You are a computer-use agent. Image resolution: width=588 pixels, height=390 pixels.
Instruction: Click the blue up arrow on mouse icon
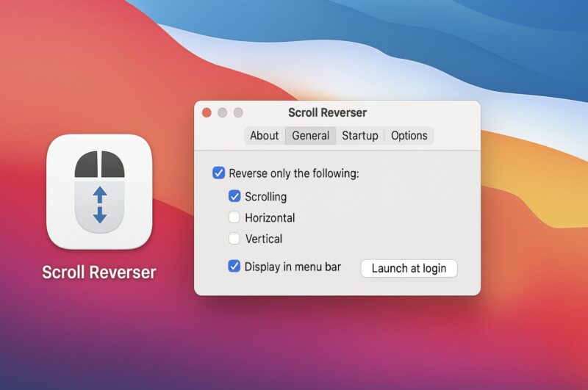(x=100, y=195)
